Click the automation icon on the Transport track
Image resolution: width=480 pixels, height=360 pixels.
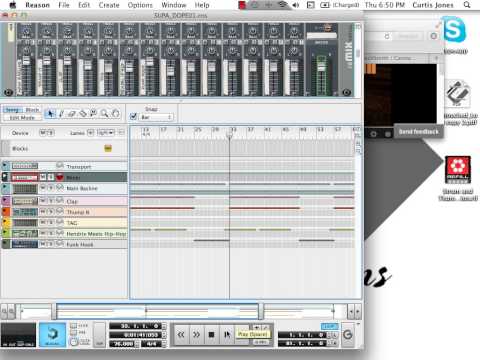[x=60, y=166]
